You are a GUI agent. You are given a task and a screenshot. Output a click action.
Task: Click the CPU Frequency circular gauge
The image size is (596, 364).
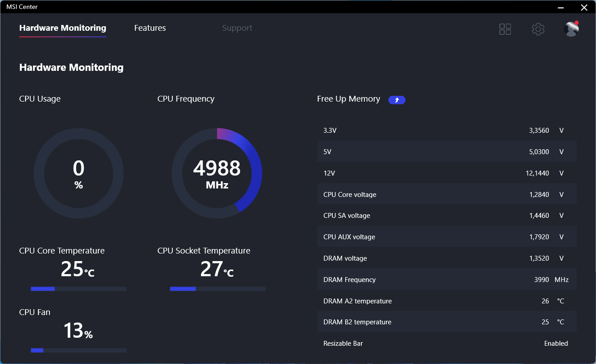click(x=217, y=173)
